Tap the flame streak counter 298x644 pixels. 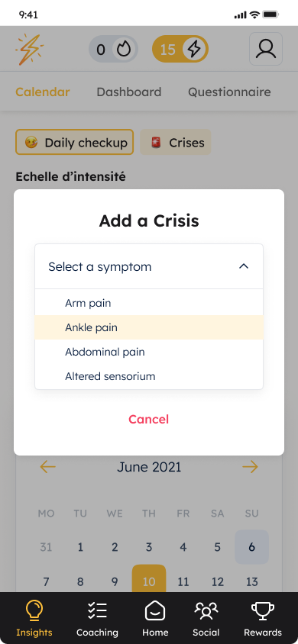click(113, 50)
